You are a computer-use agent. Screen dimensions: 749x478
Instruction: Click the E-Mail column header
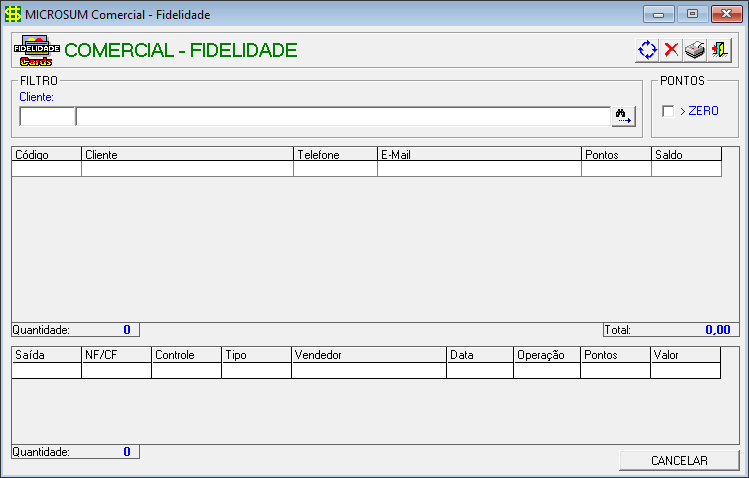tap(479, 154)
